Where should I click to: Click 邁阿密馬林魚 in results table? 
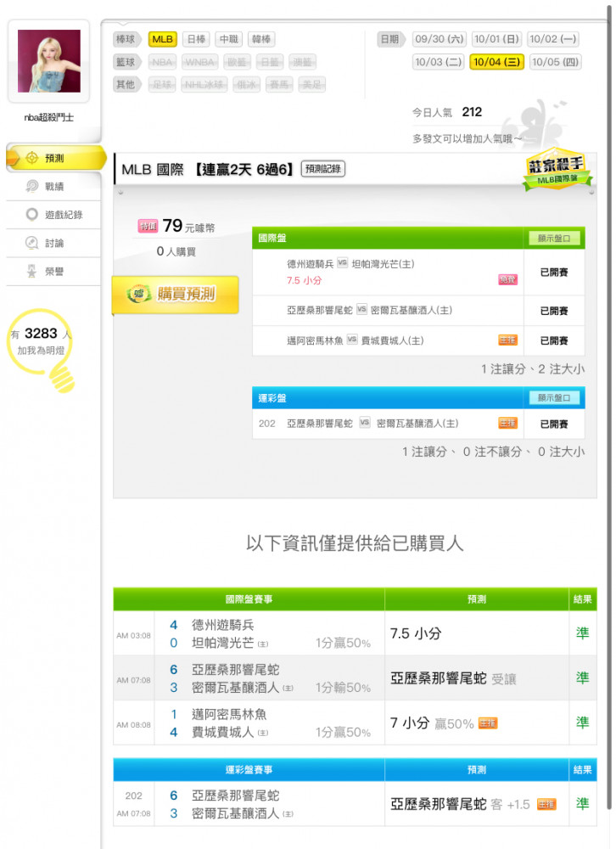[229, 714]
